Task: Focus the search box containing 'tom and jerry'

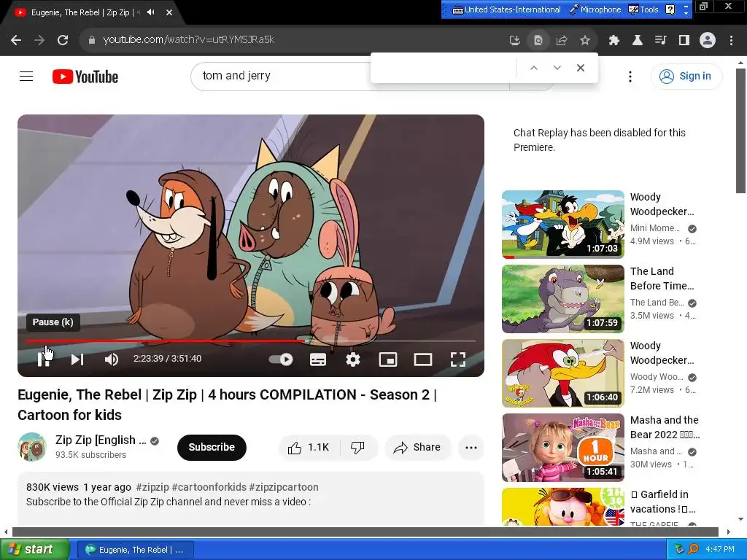Action: [281, 76]
